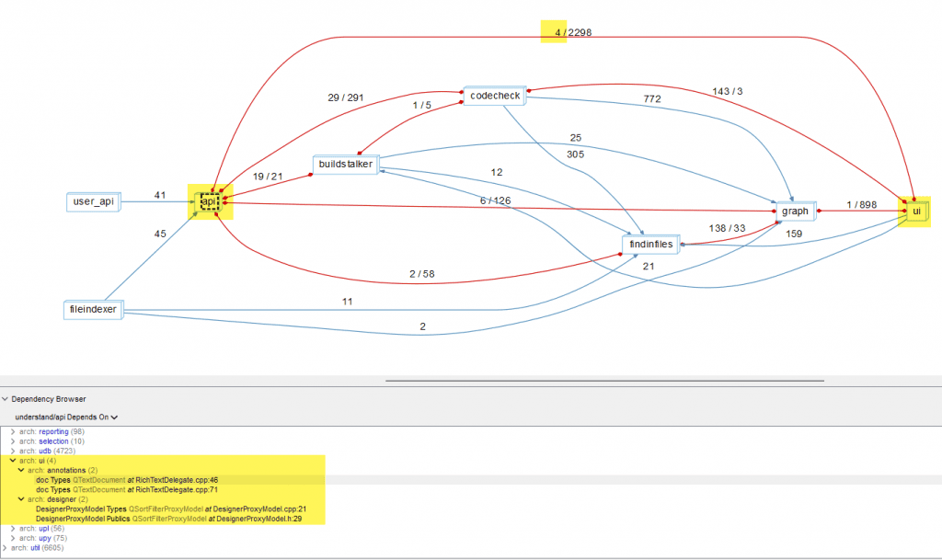The height and width of the screenshot is (560, 942).
Task: Select the highlighted api node in graph
Action: point(209,201)
